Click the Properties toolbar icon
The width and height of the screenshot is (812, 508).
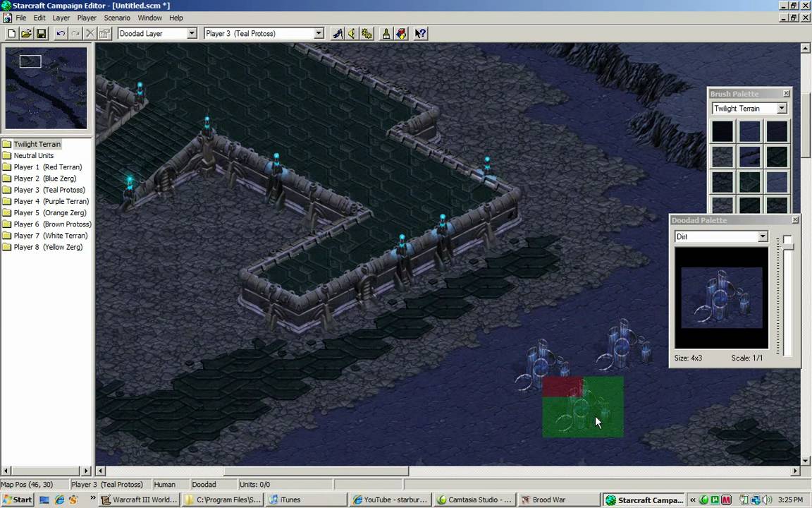tap(104, 34)
